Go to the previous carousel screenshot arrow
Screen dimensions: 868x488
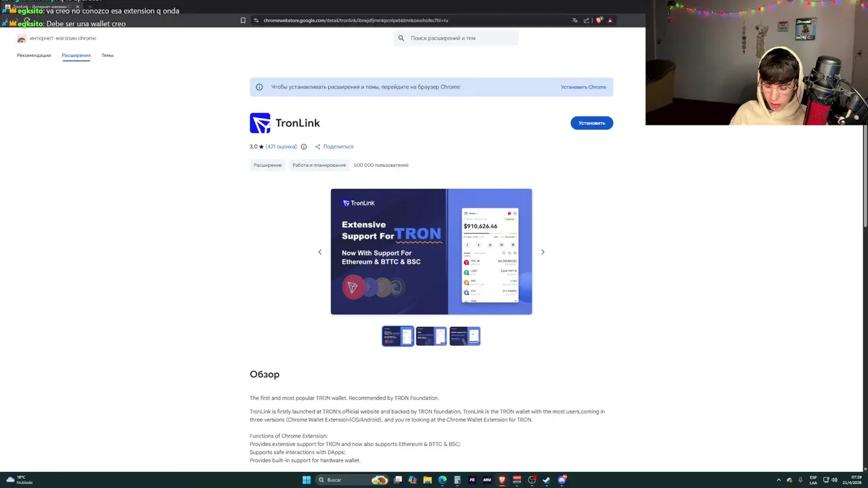click(320, 252)
